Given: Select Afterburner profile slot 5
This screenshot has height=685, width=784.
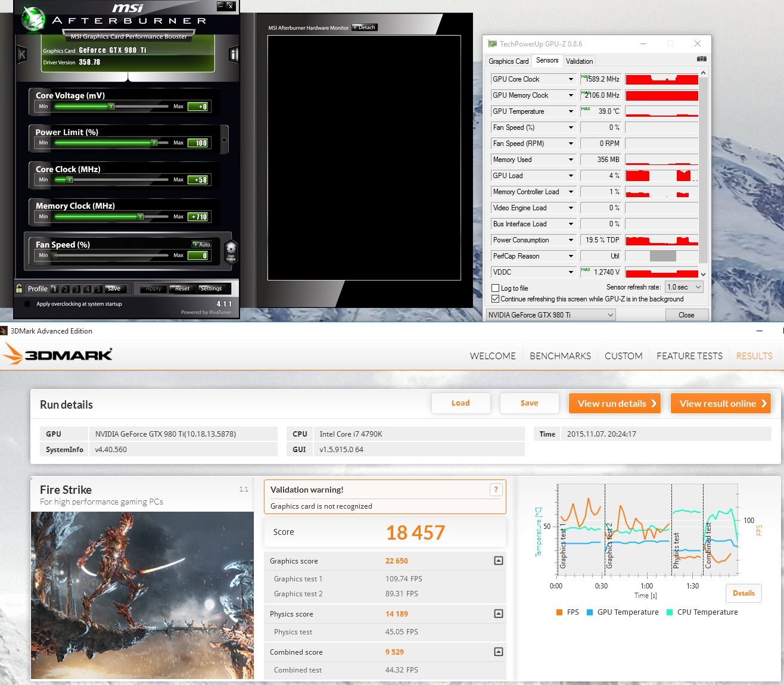Looking at the screenshot, I should pyautogui.click(x=98, y=289).
